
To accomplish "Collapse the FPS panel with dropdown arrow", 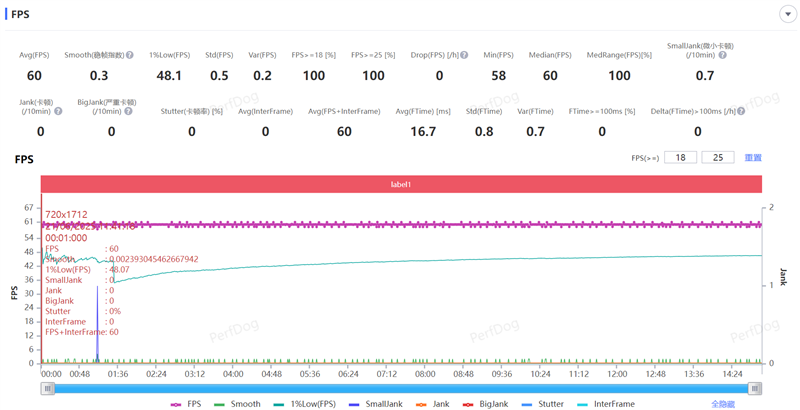I will tap(787, 15).
